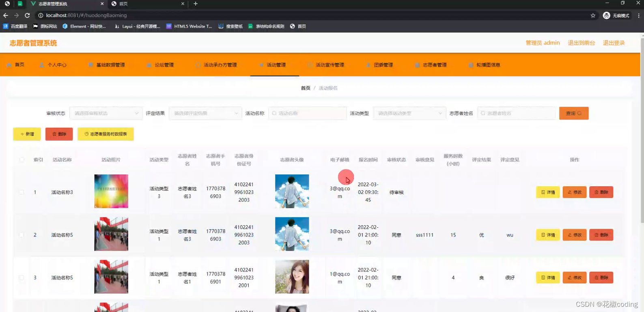
Task: Click the sss1111 审核意见 cell
Action: tap(424, 235)
